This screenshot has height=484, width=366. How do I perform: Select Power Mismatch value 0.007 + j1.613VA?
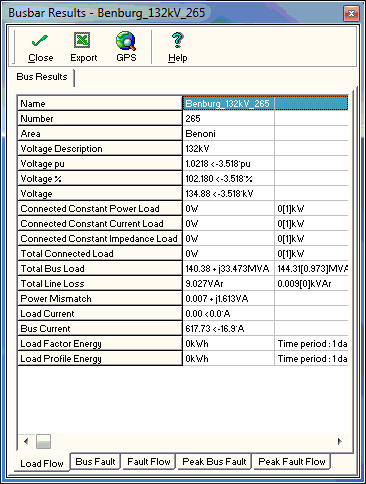[228, 298]
